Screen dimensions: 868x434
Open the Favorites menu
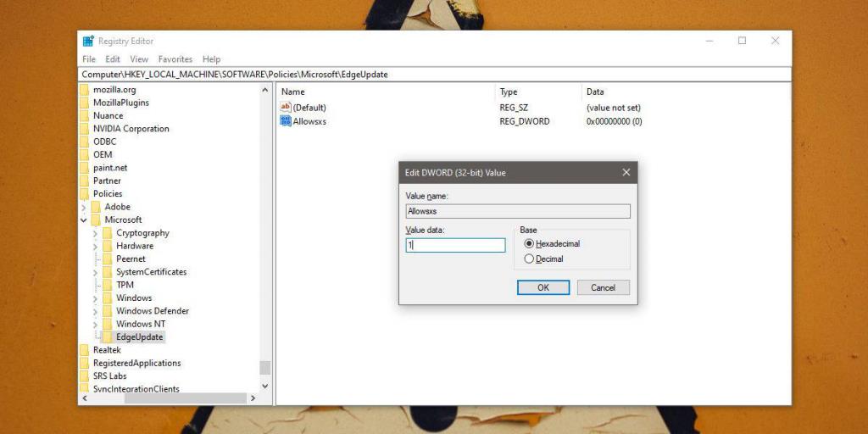click(175, 59)
